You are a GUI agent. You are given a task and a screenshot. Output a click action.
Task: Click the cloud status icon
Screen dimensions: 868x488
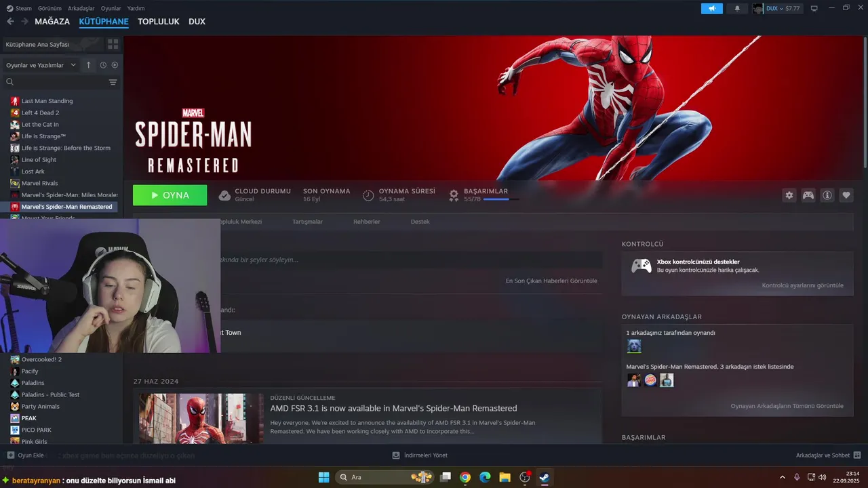point(224,195)
